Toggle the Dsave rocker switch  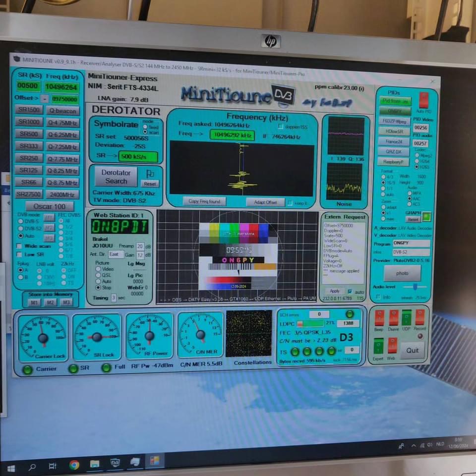393,317
